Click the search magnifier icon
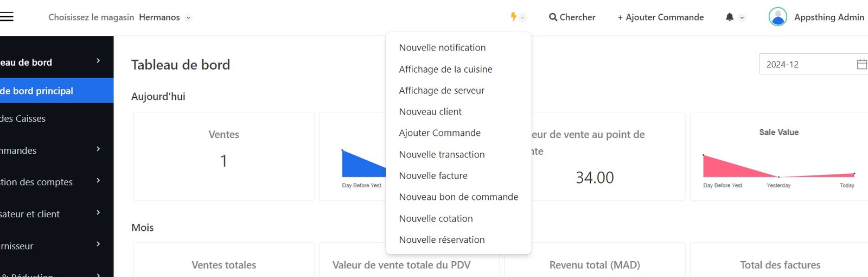 [553, 17]
